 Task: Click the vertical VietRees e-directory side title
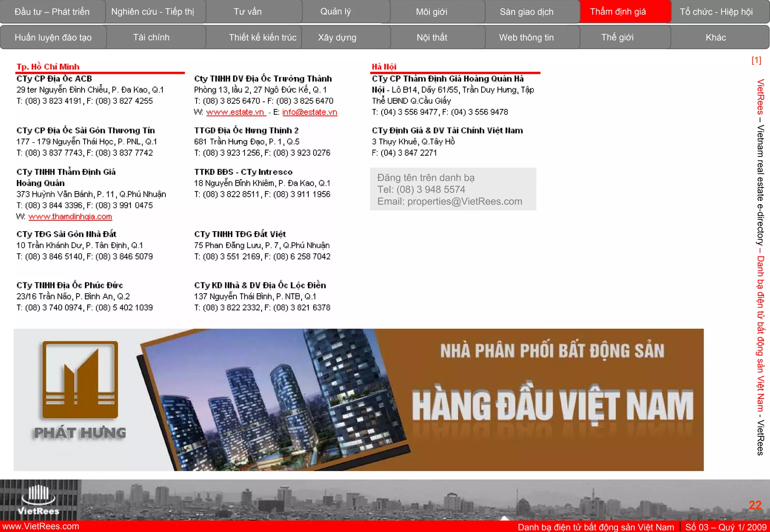760,267
